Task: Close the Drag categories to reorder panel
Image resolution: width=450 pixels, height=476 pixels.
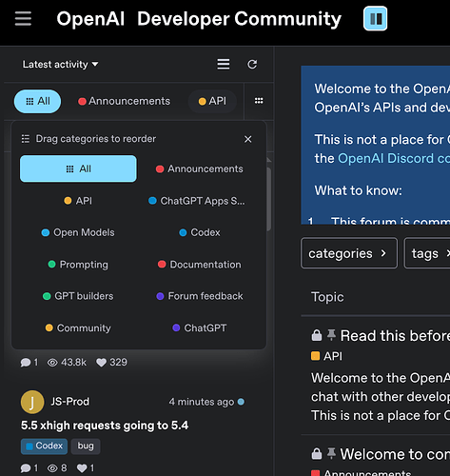Action: tap(248, 139)
